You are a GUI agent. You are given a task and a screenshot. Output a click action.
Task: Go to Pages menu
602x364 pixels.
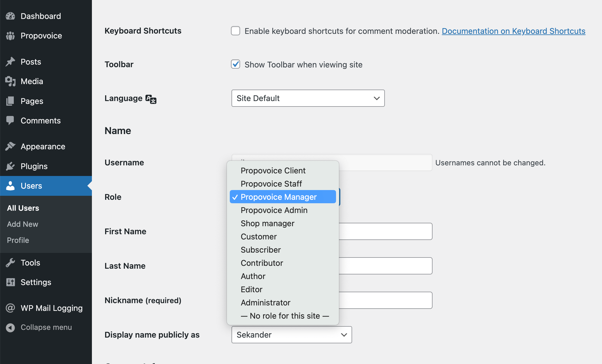(x=46, y=101)
